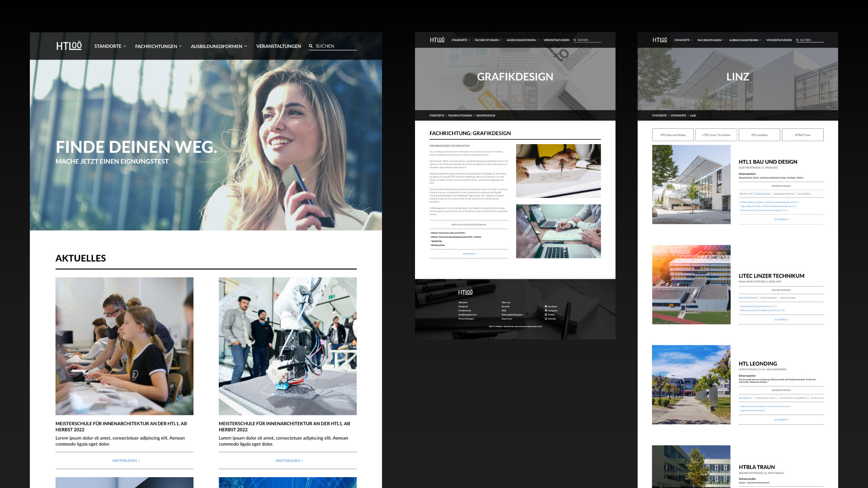Expand the Fachrichtungen dropdown on the Linz page

point(710,40)
